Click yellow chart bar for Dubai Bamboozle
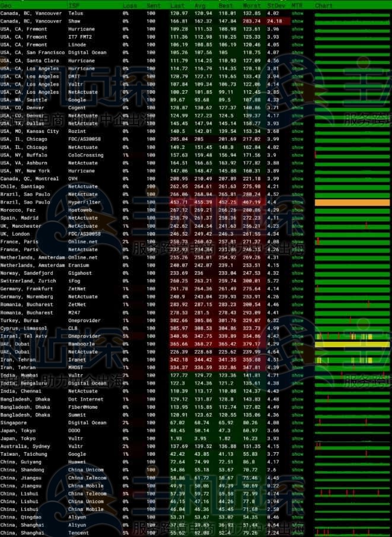392x537 pixels. [352, 344]
